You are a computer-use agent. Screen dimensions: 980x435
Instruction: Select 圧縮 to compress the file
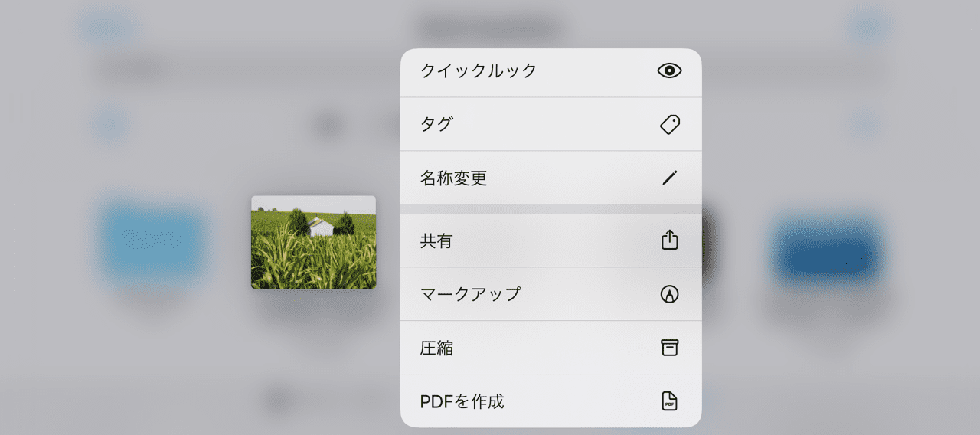click(x=550, y=348)
